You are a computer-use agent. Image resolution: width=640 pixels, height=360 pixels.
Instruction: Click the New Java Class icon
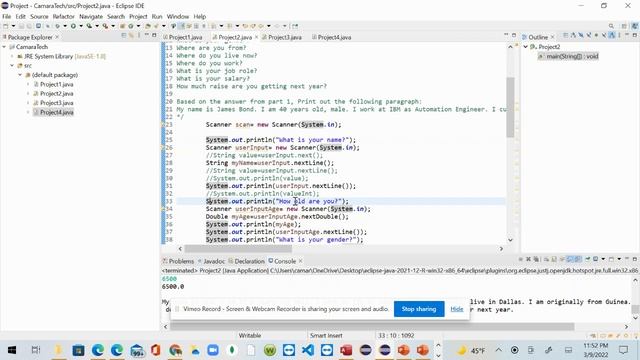point(131,26)
